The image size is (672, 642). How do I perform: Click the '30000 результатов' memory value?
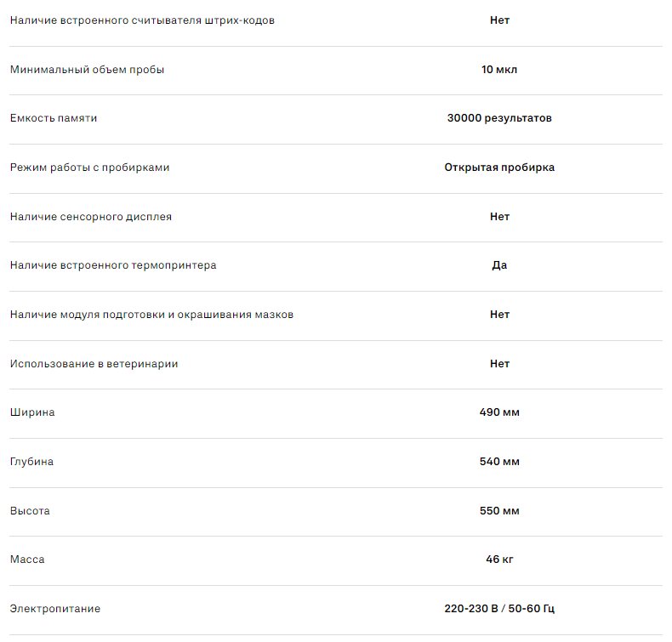[499, 118]
